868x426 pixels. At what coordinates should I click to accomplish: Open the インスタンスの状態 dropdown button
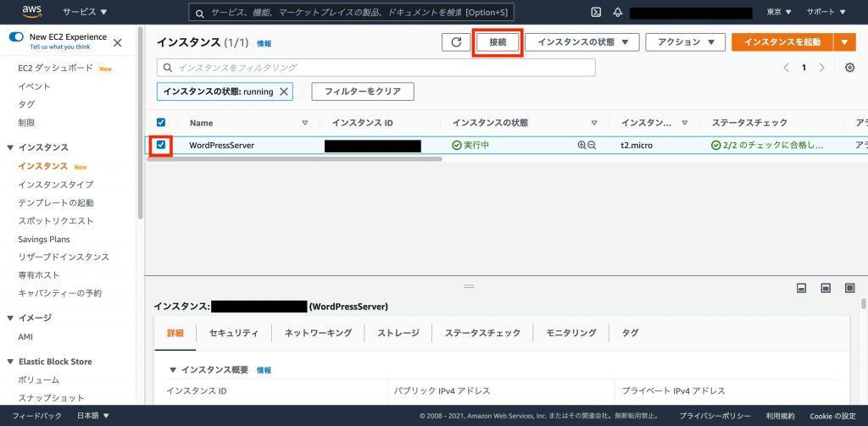pos(581,42)
